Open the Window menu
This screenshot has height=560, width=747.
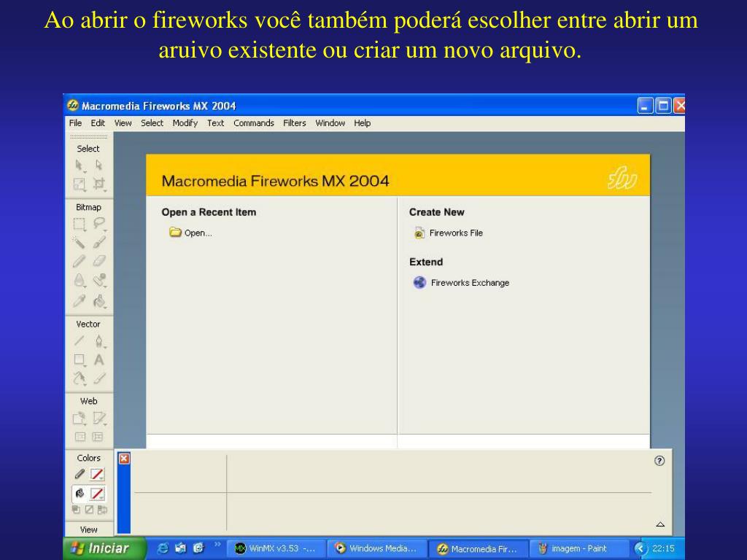(330, 122)
